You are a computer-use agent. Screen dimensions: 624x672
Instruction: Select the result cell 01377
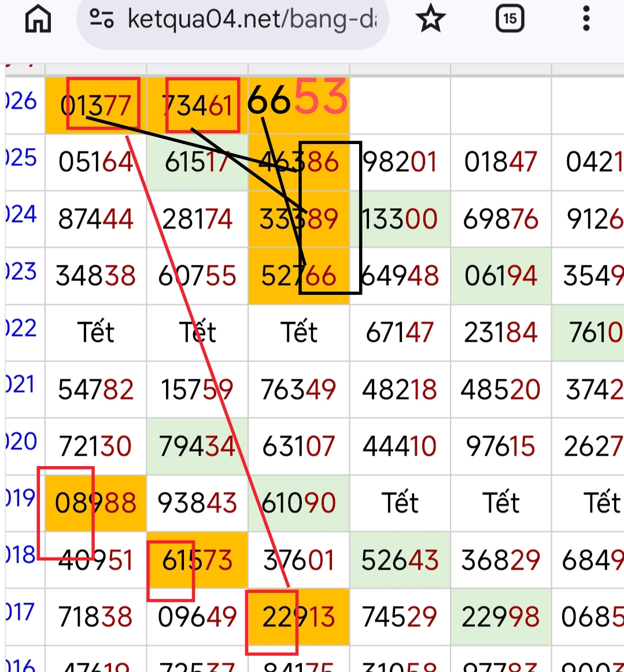pyautogui.click(x=95, y=105)
